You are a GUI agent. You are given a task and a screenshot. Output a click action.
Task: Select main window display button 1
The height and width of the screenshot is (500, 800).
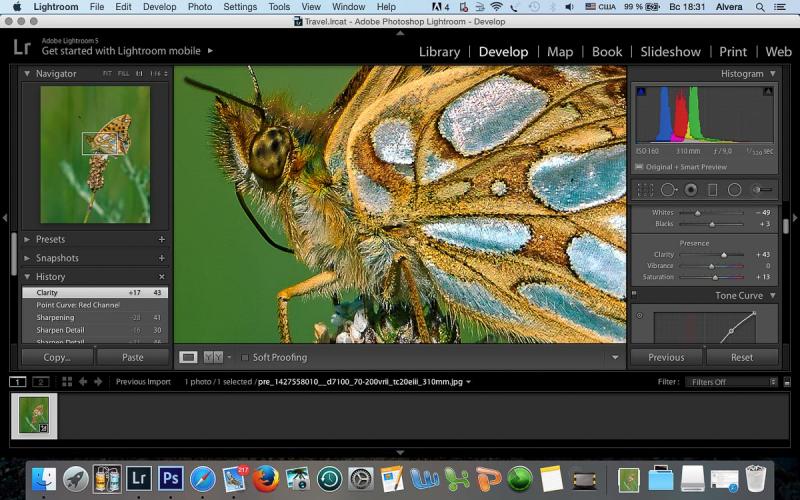click(17, 382)
